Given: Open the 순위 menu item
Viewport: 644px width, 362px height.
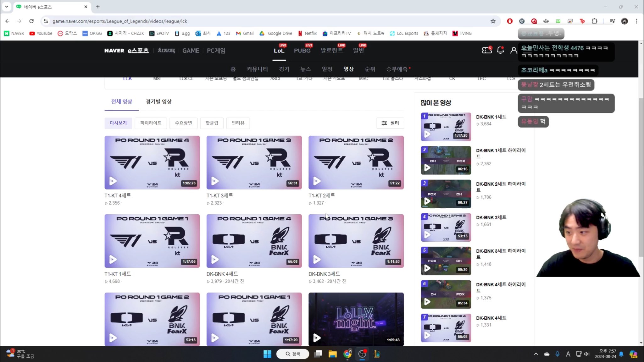Looking at the screenshot, I should [370, 69].
